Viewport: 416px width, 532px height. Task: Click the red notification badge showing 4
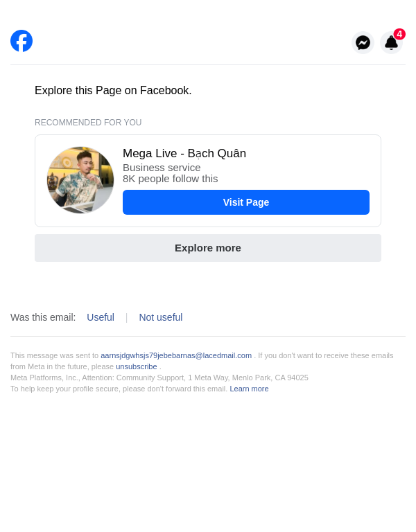pos(399,34)
